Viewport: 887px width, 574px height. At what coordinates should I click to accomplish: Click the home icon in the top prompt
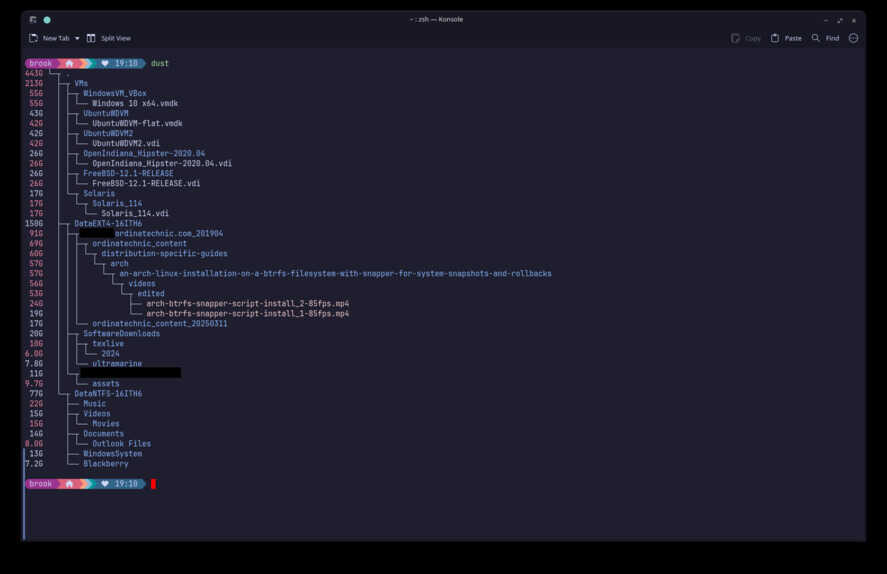(x=69, y=63)
